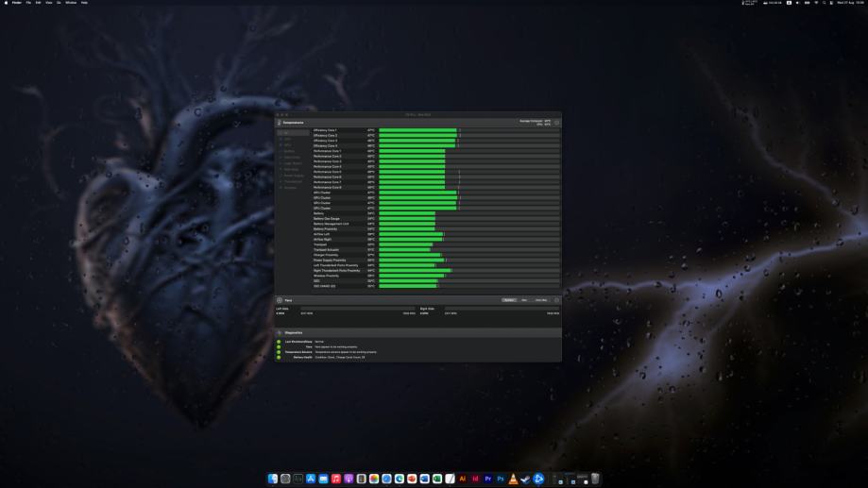Select CPU in the sensor sidebar
The width and height of the screenshot is (868, 488).
(x=288, y=139)
